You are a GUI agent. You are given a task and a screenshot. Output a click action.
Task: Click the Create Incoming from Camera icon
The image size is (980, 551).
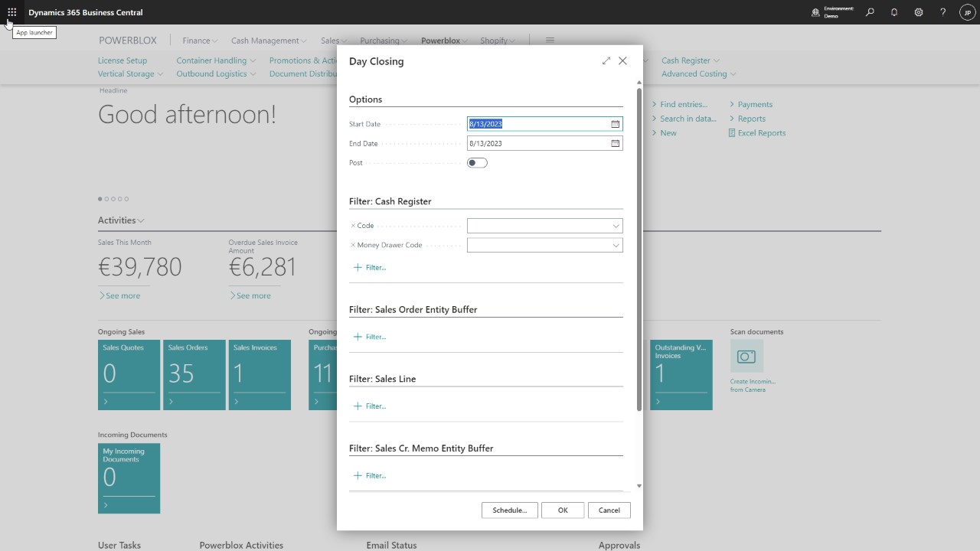746,357
